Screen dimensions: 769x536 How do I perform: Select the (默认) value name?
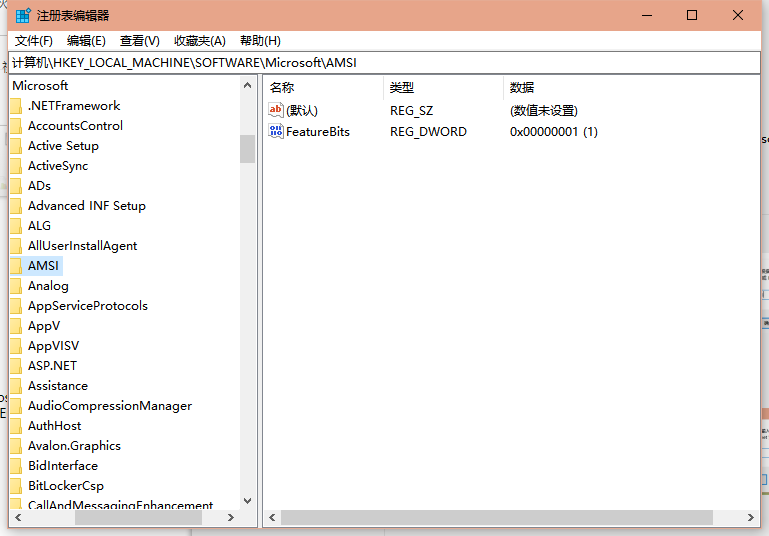[302, 111]
